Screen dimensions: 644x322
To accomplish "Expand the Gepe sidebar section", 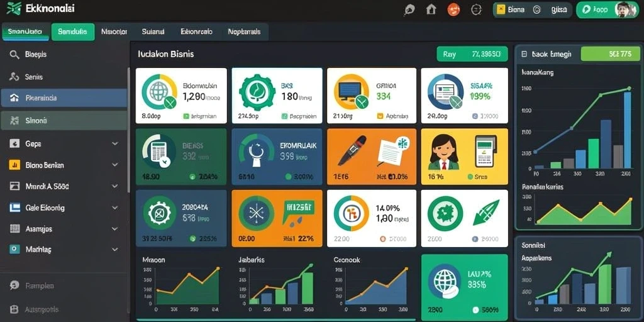I will pyautogui.click(x=115, y=144).
